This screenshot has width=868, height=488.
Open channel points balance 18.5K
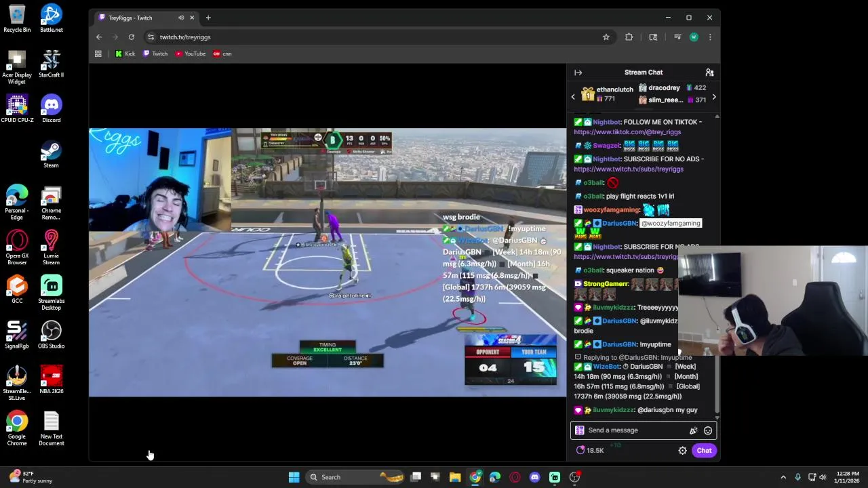(x=590, y=451)
